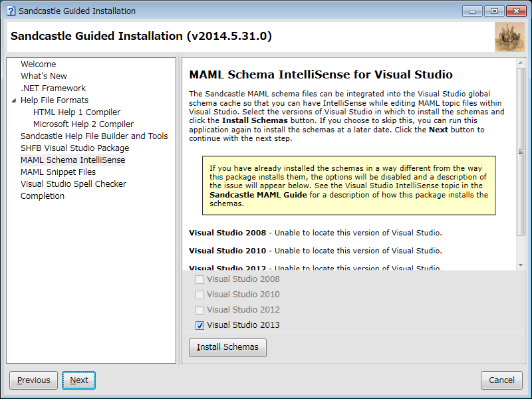Click the 'Sandcastle Guided Installation (v2014.5.31.0)' header
This screenshot has height=399, width=532.
coord(141,36)
